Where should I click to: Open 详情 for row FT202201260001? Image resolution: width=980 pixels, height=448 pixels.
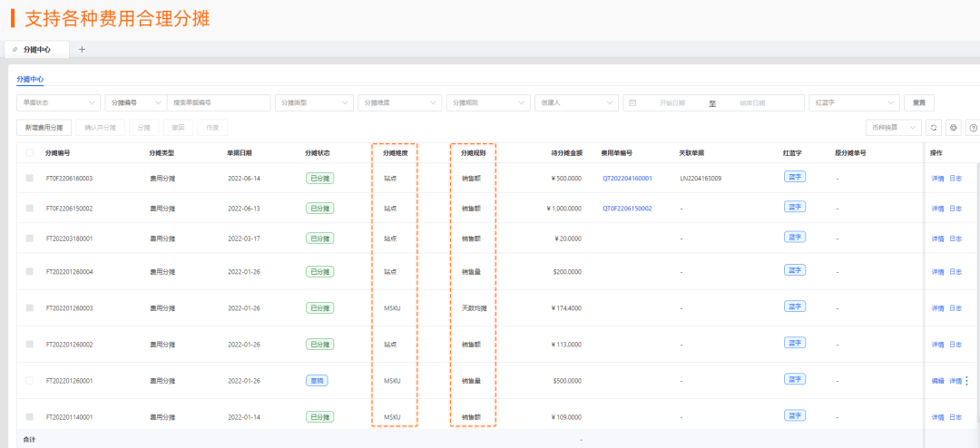tap(955, 381)
